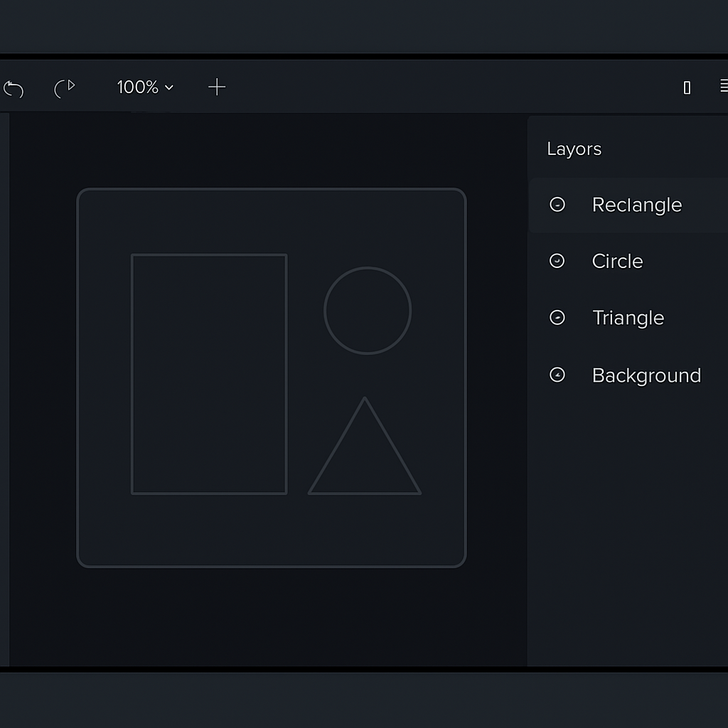
Task: Click the plus add icon
Action: point(217,87)
